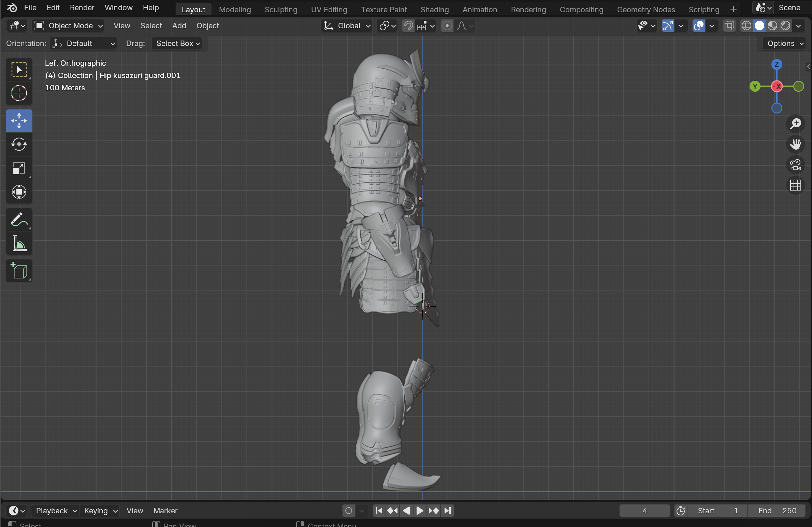Screen dimensions: 812x527
Task: Choose the Measure tool
Action: point(19,243)
